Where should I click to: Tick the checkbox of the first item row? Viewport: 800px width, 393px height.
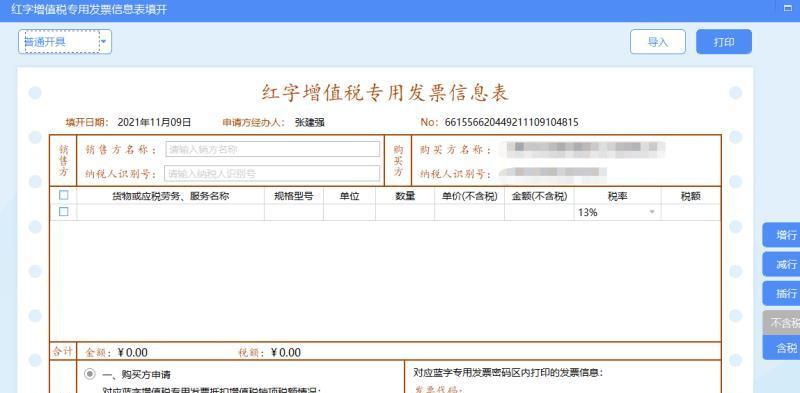tap(64, 212)
